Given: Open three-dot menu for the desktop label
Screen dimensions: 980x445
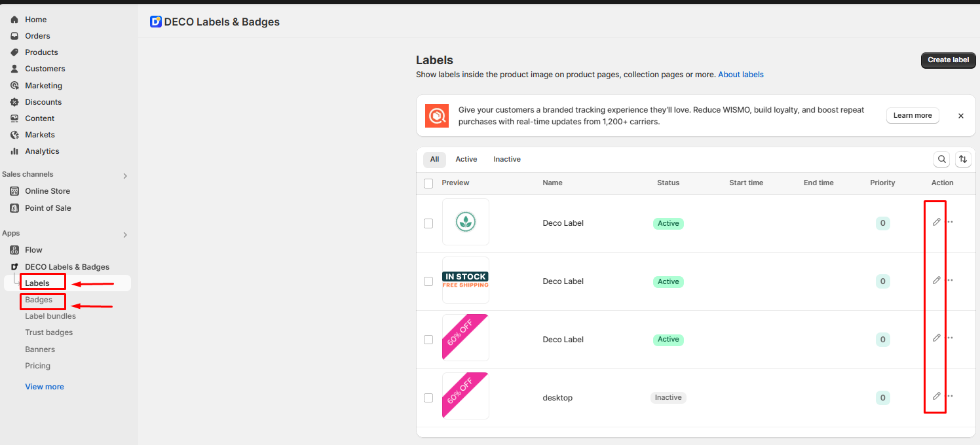Looking at the screenshot, I should [x=951, y=396].
